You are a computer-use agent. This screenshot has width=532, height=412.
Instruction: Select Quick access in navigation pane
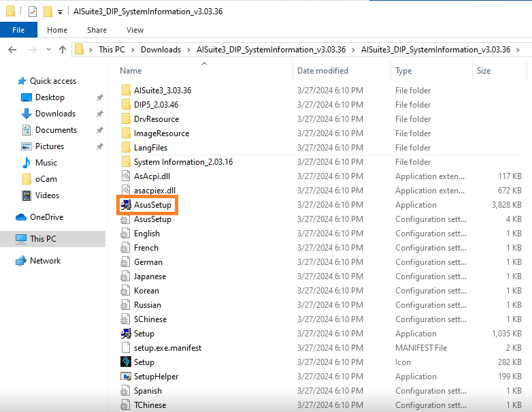tap(47, 81)
